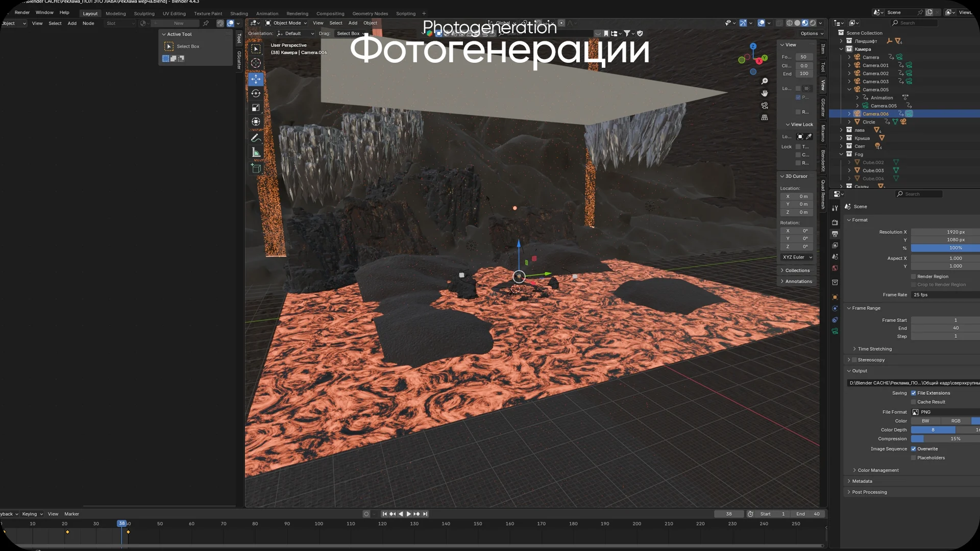The height and width of the screenshot is (551, 980).
Task: Open the Window menu
Action: [44, 12]
